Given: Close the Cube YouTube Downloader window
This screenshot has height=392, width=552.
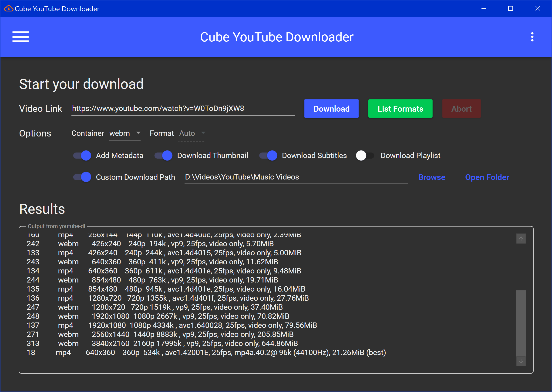Looking at the screenshot, I should click(538, 9).
